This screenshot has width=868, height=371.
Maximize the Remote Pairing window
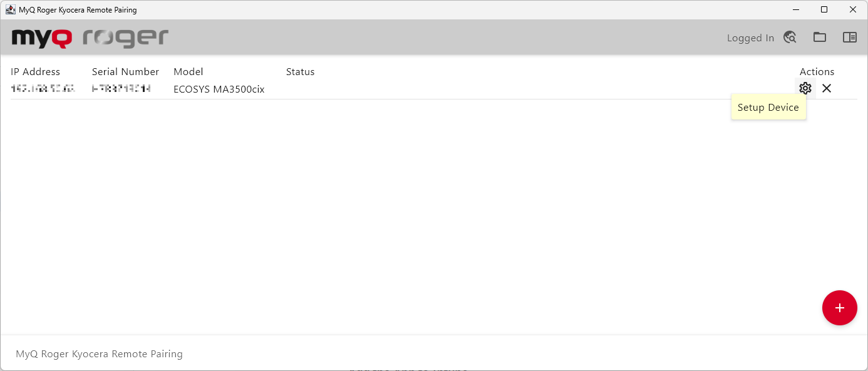824,9
